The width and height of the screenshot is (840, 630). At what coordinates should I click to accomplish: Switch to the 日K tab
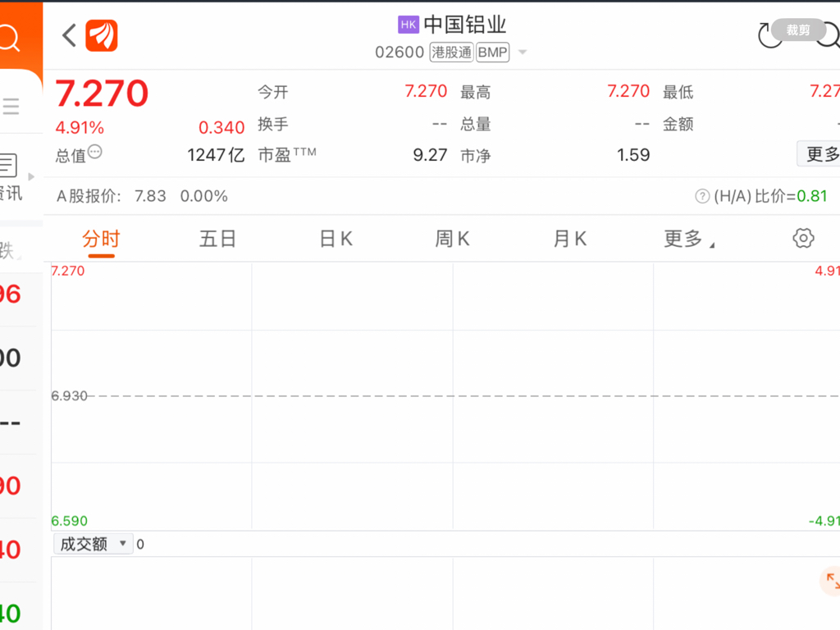point(336,239)
